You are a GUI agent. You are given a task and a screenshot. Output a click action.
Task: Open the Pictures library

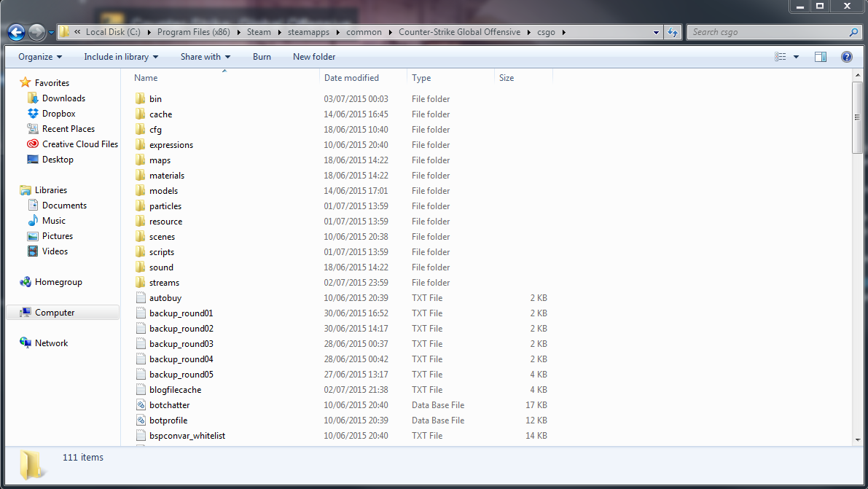(58, 235)
